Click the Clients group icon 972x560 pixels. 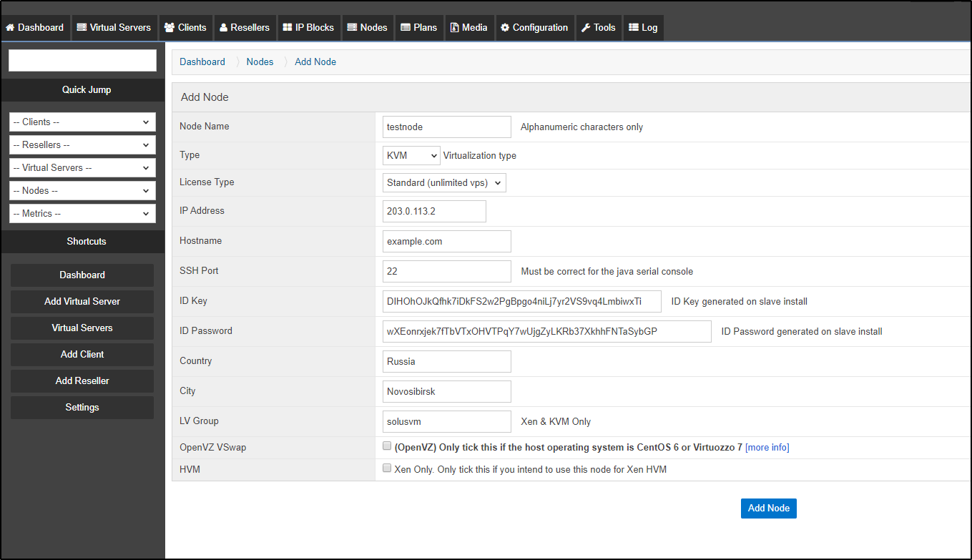coord(170,28)
